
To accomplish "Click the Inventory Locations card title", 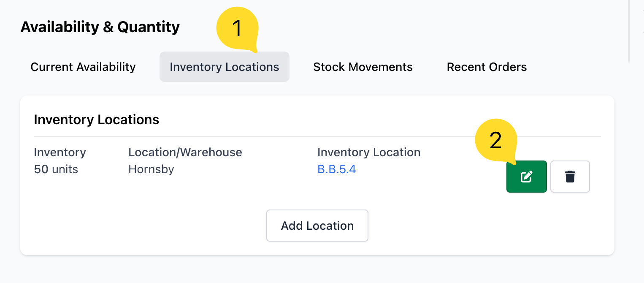I will pos(96,120).
